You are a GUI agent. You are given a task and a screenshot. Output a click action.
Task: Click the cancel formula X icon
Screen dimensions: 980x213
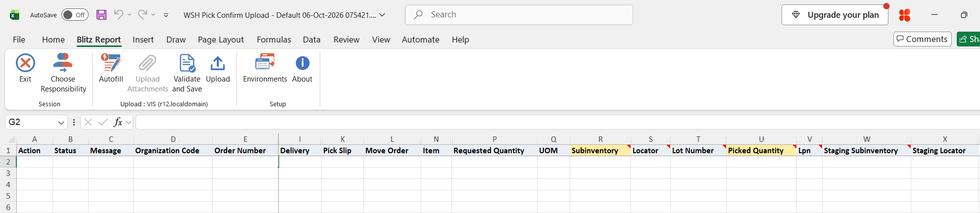click(88, 122)
